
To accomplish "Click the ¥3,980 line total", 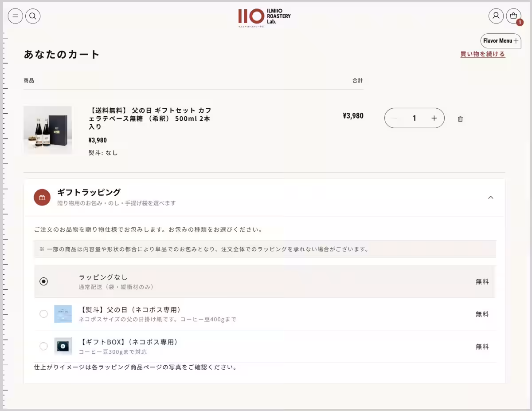I will coord(353,116).
